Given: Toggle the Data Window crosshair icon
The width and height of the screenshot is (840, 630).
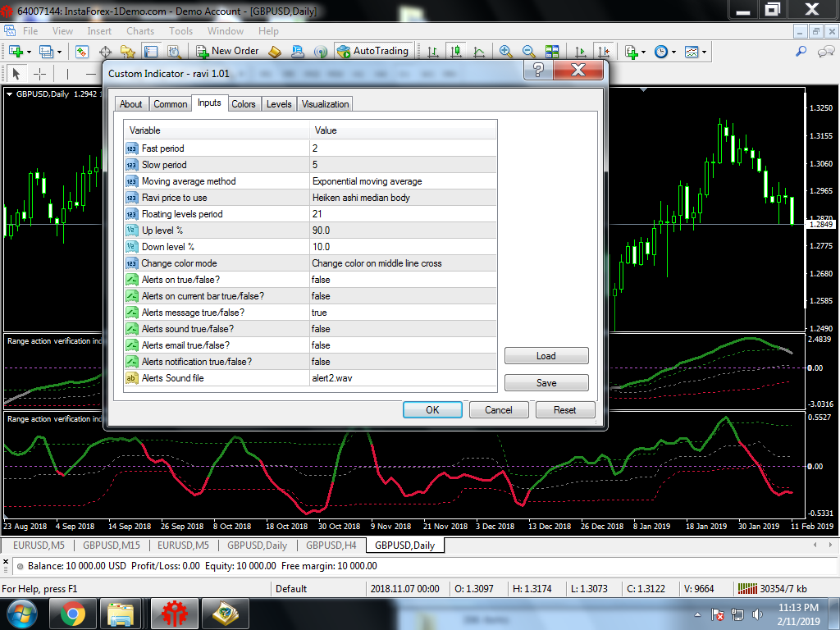Looking at the screenshot, I should 105,52.
